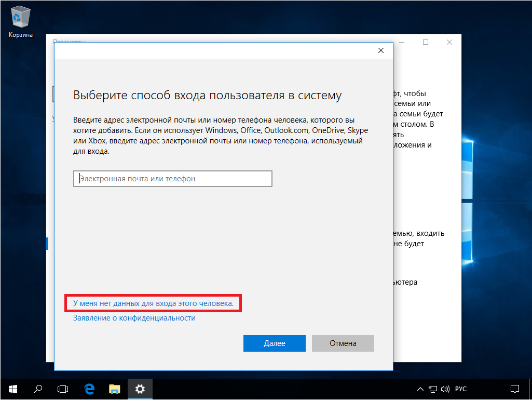Open the 'Заявление о конфиденциальности' link
The width and height of the screenshot is (532, 400).
[134, 318]
